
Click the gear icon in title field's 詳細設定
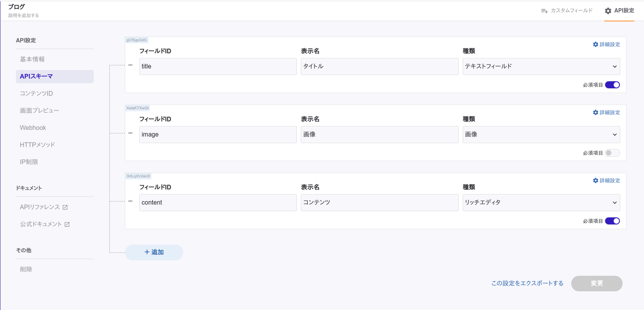tap(595, 44)
